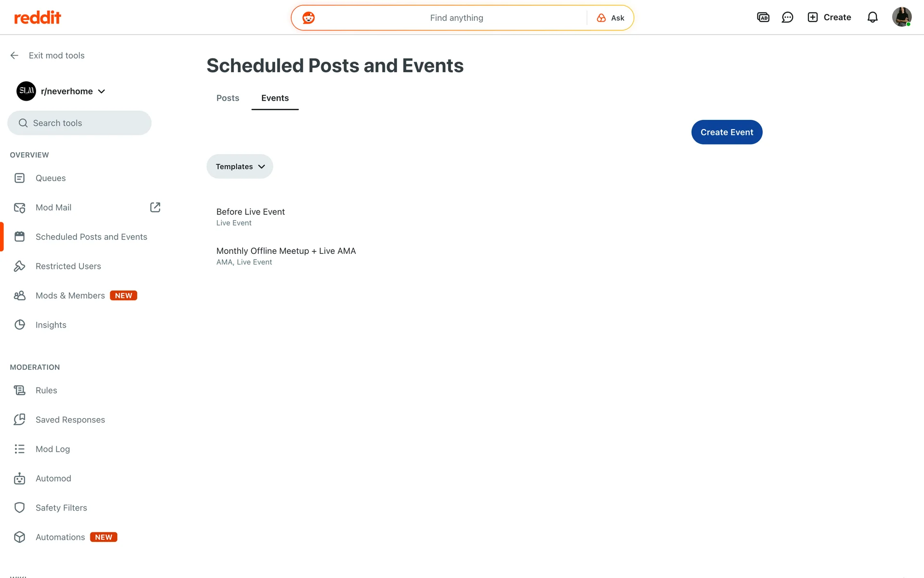Click the Automod robot icon
This screenshot has width=924, height=578.
[x=20, y=478]
